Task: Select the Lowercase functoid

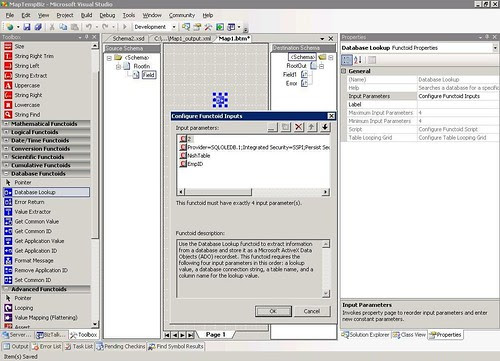Action: [27, 105]
